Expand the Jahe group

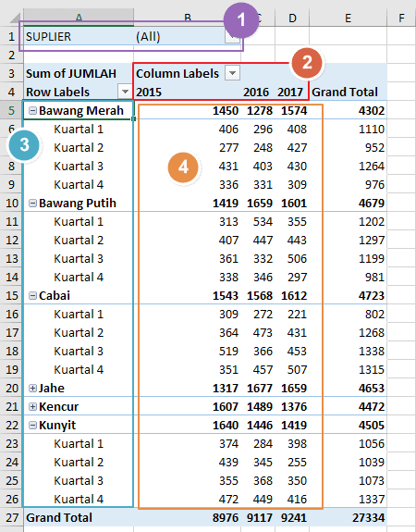[x=32, y=389]
